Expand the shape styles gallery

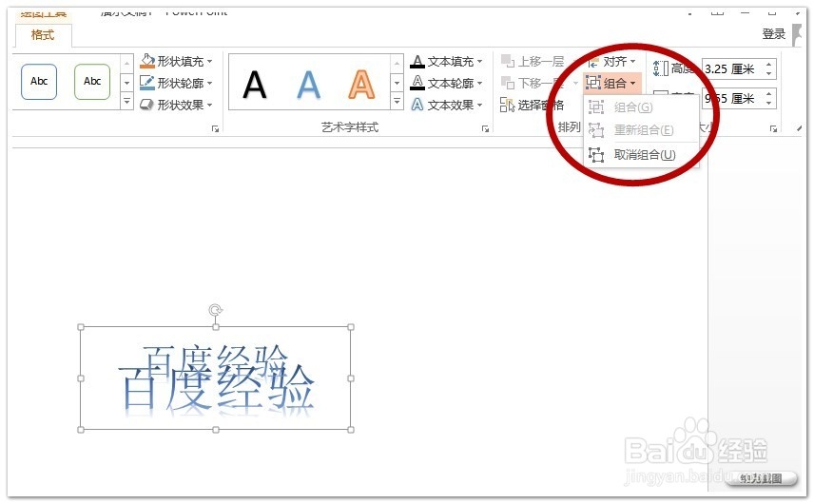pos(126,101)
